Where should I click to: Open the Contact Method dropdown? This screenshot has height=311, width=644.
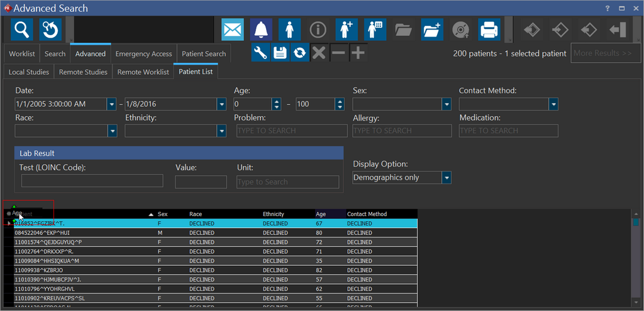pos(553,104)
